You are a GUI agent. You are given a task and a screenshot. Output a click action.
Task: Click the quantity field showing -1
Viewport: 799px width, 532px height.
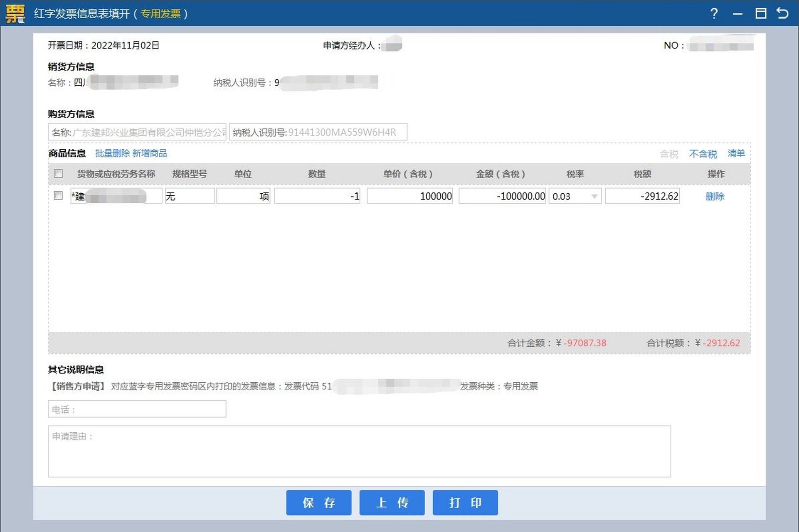pyautogui.click(x=317, y=196)
